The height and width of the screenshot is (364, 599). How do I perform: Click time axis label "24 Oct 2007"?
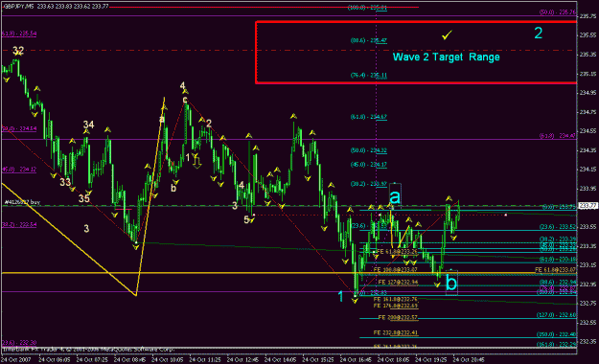tap(16, 360)
